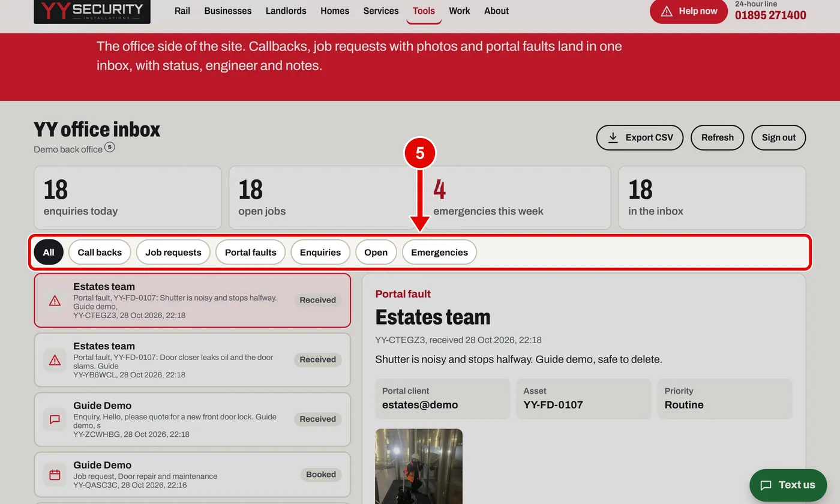This screenshot has width=840, height=504.
Task: Click the Routine priority value
Action: 684,405
